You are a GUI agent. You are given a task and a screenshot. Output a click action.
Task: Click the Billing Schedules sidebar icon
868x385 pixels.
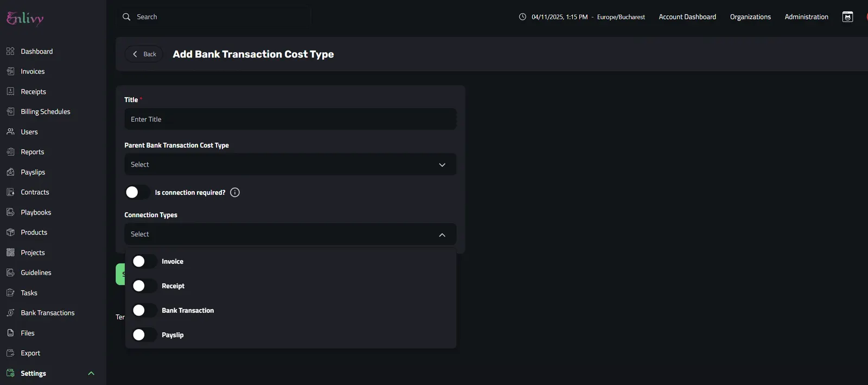(x=10, y=111)
